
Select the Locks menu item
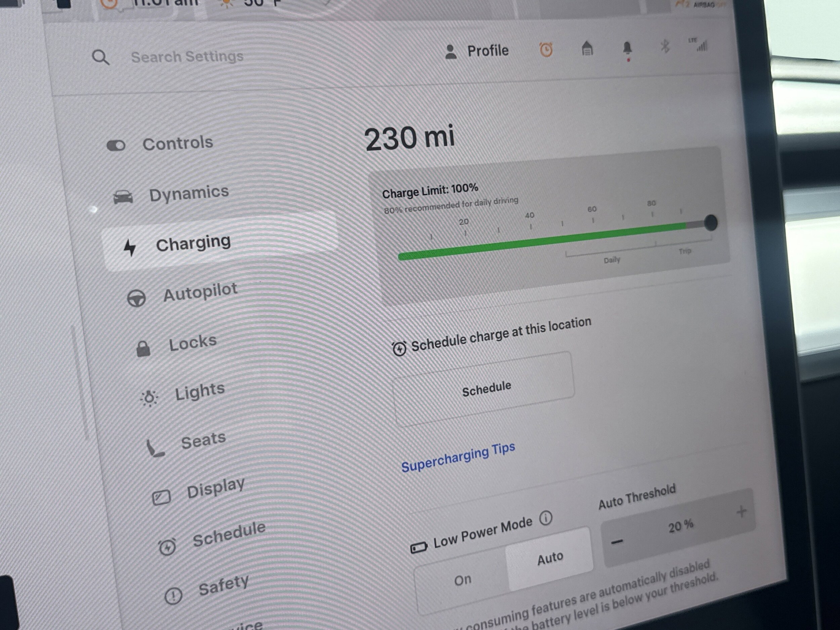point(193,342)
